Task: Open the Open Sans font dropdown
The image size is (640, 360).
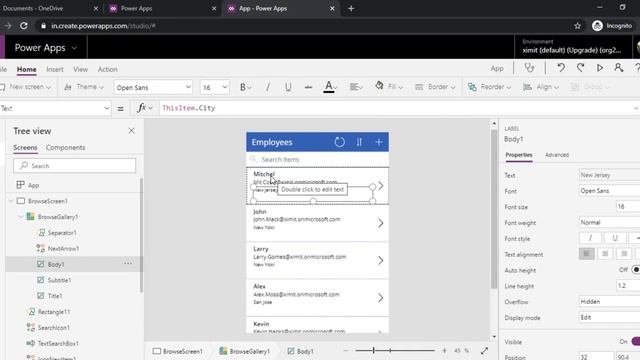Action: tap(153, 87)
